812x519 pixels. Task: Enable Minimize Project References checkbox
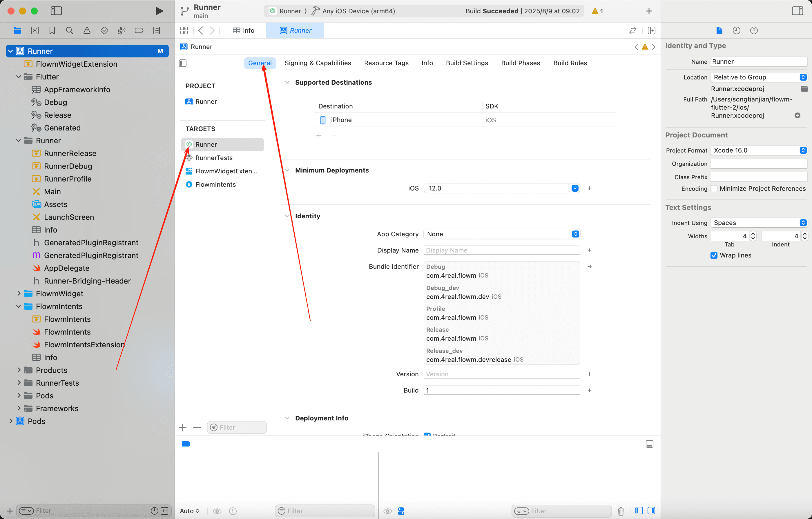[x=714, y=188]
